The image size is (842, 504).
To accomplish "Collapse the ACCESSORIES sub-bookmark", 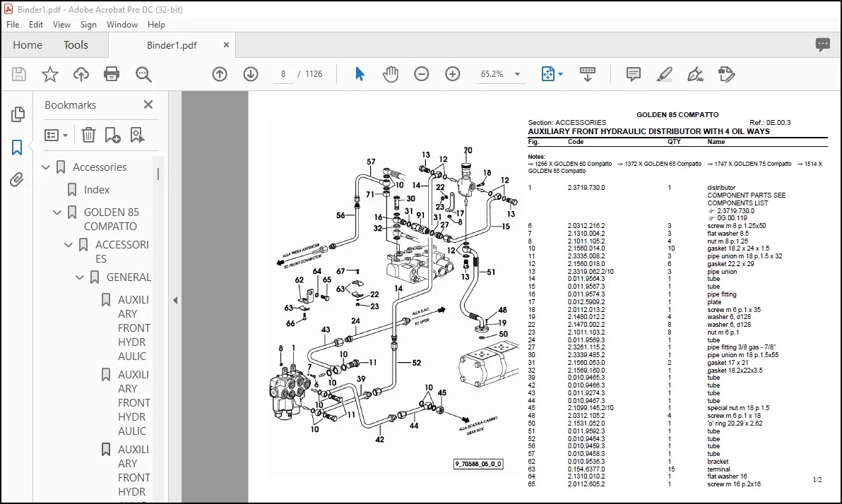I will point(69,245).
